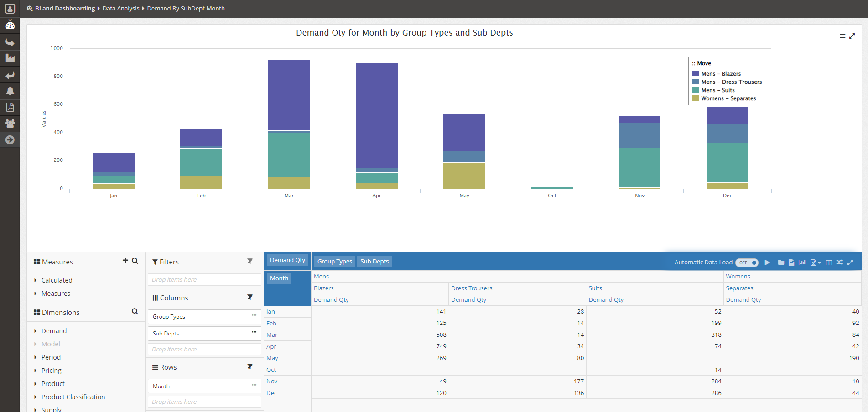Open the dashboard gauge icon in sidebar

click(10, 26)
